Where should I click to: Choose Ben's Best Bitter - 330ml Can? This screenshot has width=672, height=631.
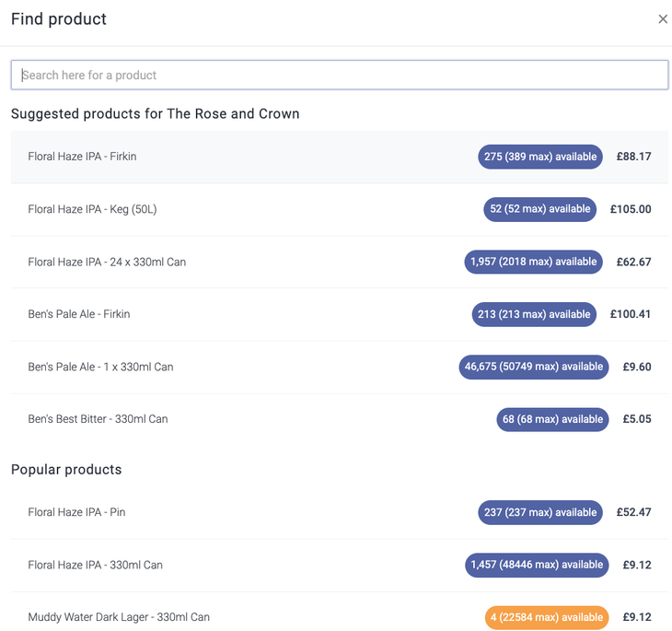pyautogui.click(x=98, y=419)
